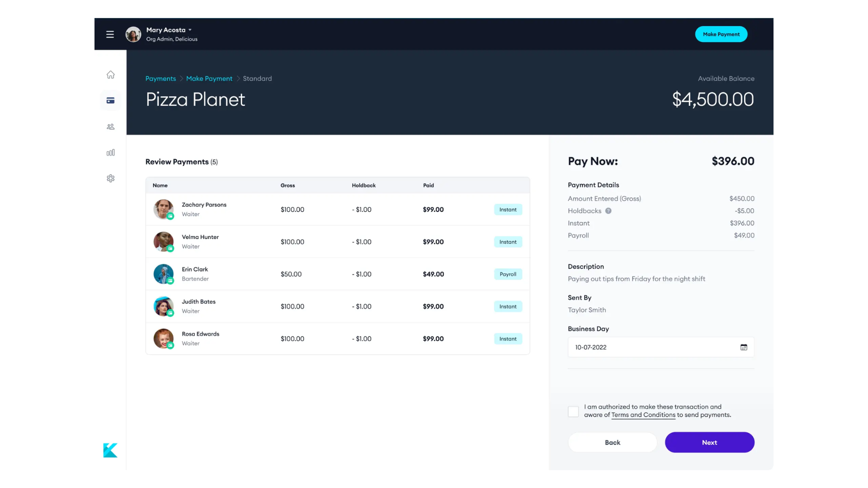Click the Terms and Conditions link

[x=643, y=415]
